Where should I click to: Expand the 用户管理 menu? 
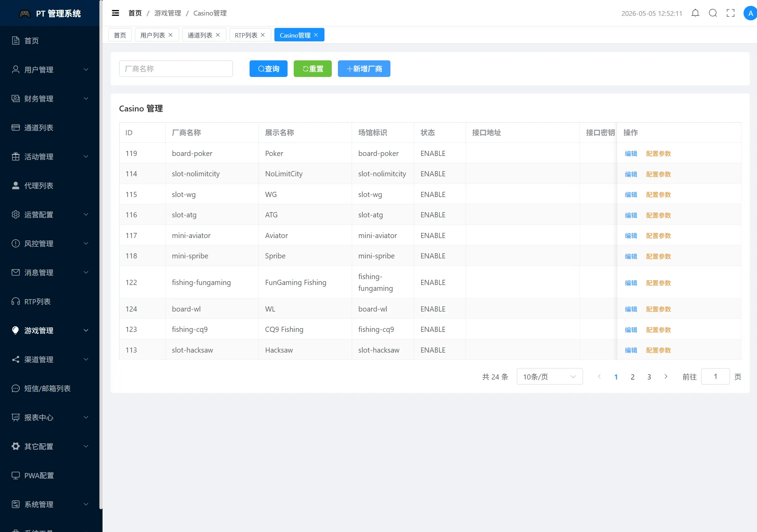(50, 69)
